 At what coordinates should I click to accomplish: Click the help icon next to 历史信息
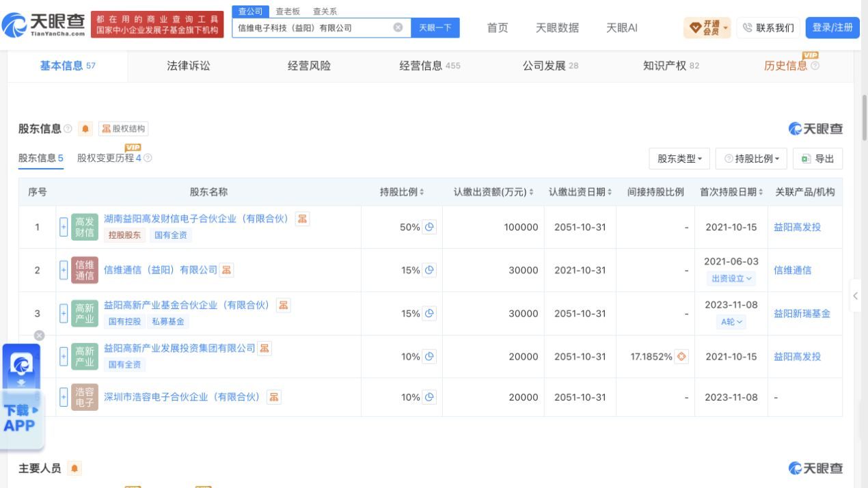point(815,66)
